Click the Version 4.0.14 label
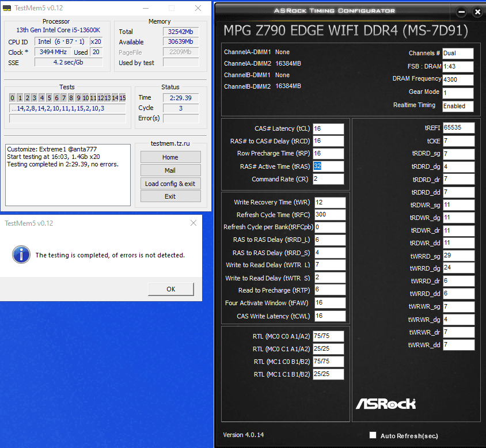This screenshot has width=486, height=448. [244, 435]
